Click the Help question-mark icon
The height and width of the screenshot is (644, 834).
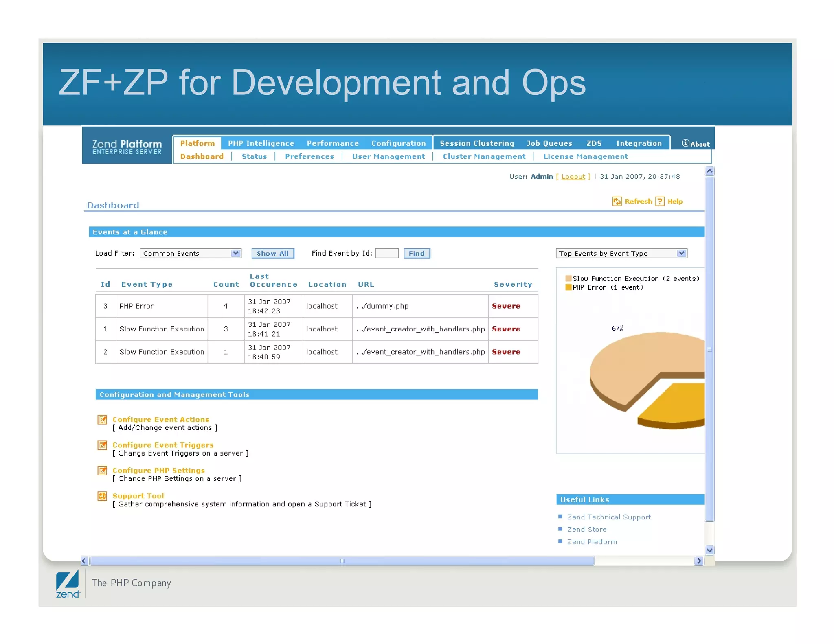click(x=660, y=201)
